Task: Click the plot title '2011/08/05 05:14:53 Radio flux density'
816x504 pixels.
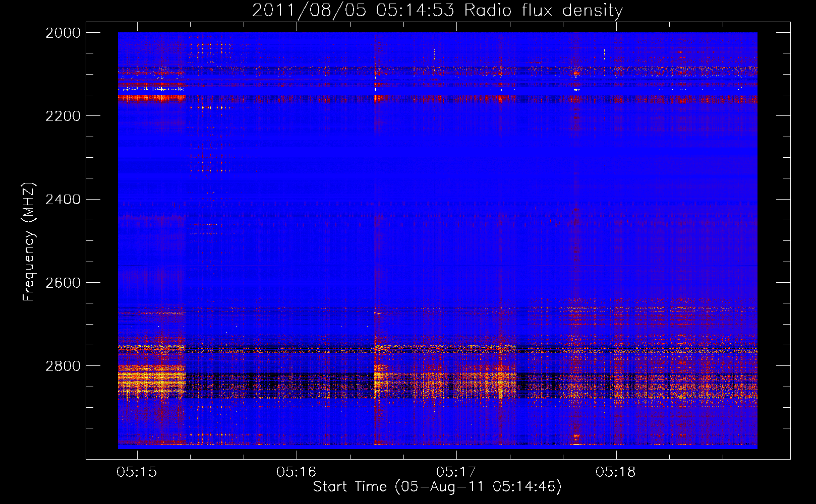Action: (x=437, y=10)
